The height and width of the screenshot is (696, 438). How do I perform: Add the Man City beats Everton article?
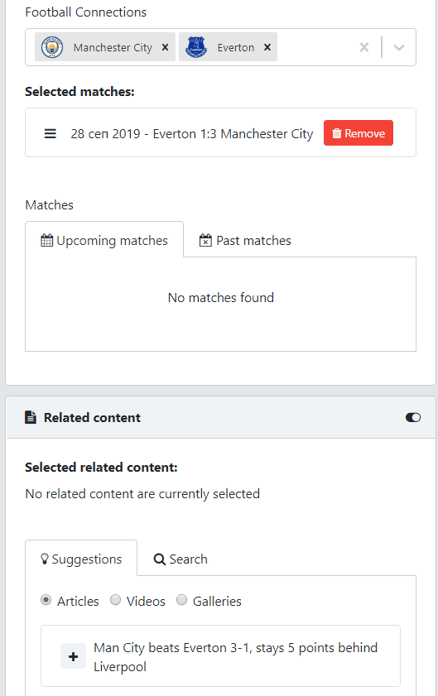73,656
